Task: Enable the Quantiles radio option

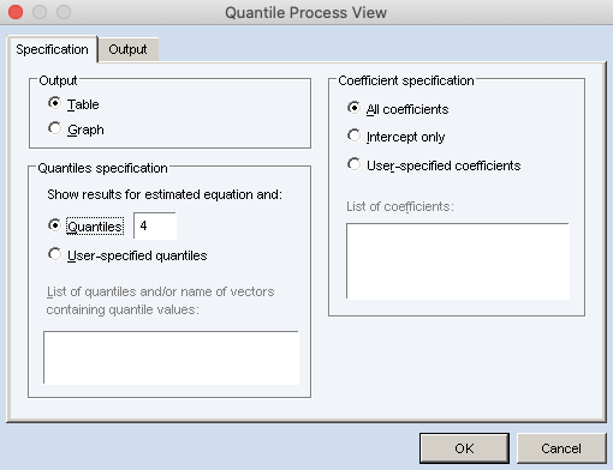Action: 54,227
